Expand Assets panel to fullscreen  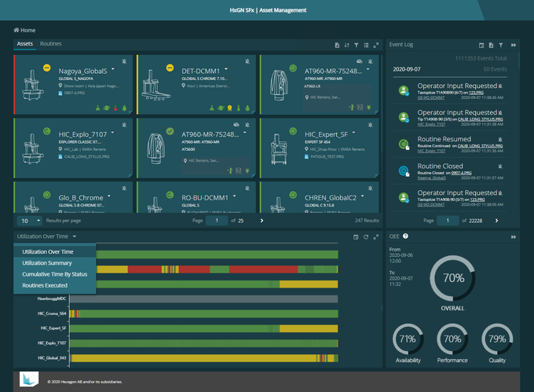tap(375, 45)
